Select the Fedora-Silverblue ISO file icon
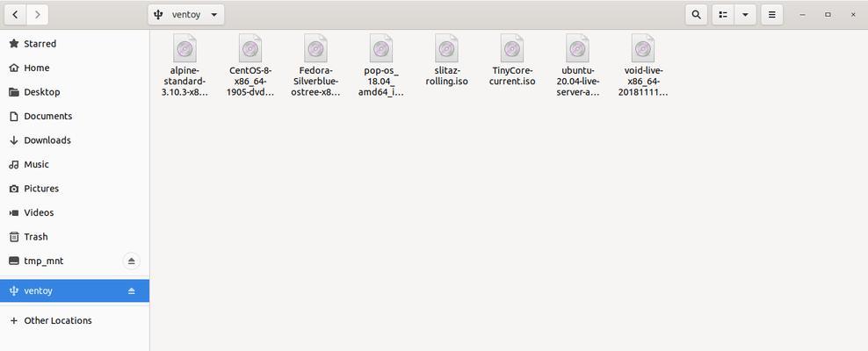 coord(315,48)
